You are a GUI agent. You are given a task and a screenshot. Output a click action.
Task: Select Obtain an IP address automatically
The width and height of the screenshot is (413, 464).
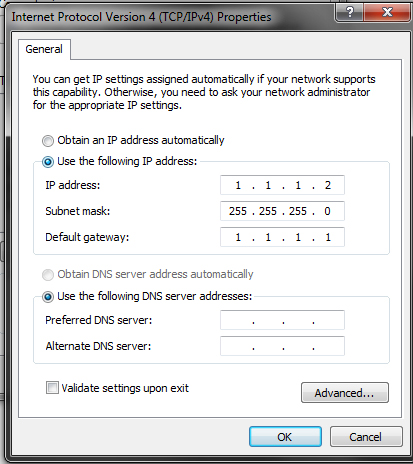click(48, 141)
